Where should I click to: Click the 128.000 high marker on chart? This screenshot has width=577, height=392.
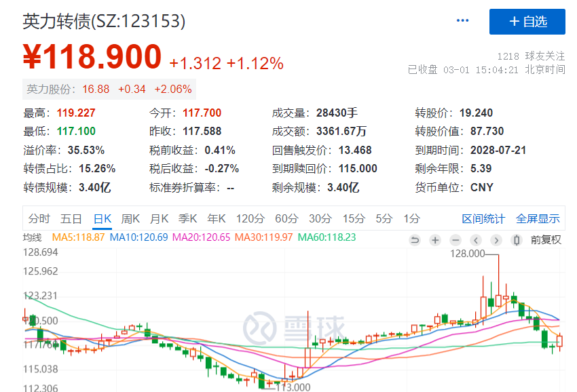(x=467, y=254)
